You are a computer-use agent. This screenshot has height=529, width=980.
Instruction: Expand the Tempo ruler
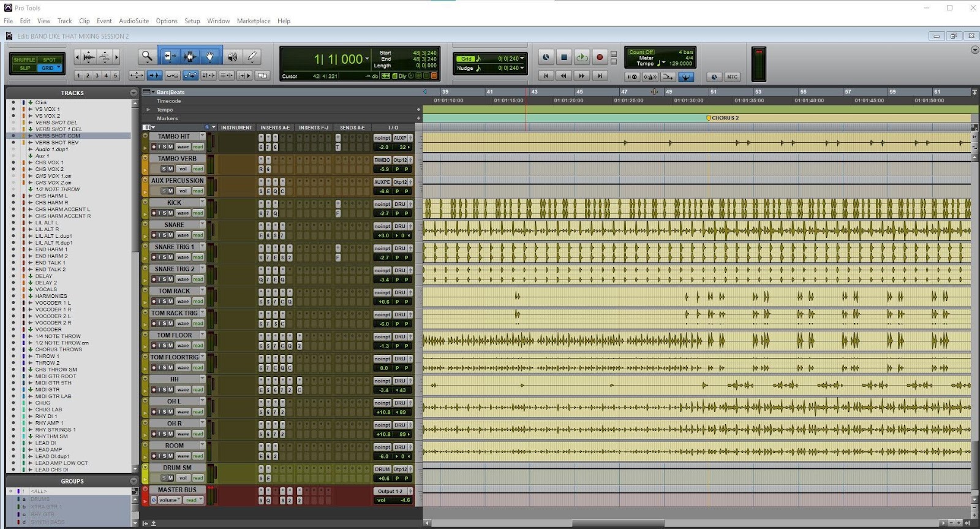[148, 110]
